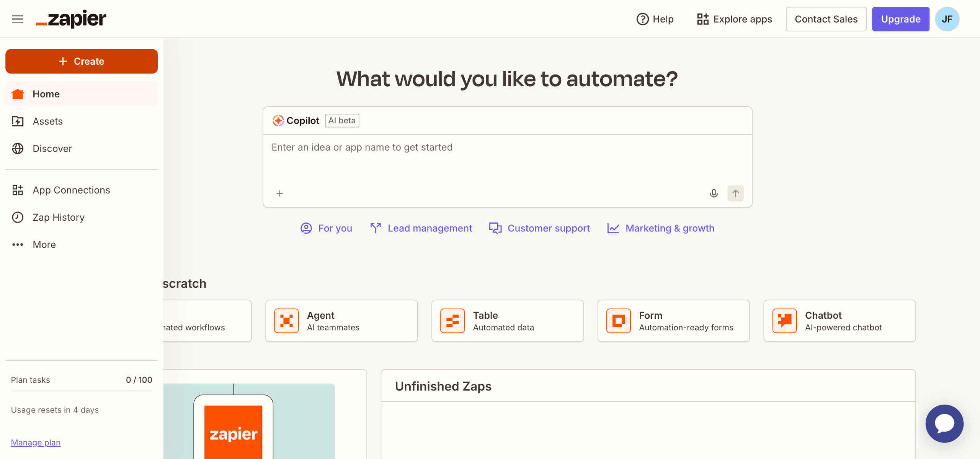
Task: Click the plus attachment icon in Copilot box
Action: pyautogui.click(x=280, y=193)
